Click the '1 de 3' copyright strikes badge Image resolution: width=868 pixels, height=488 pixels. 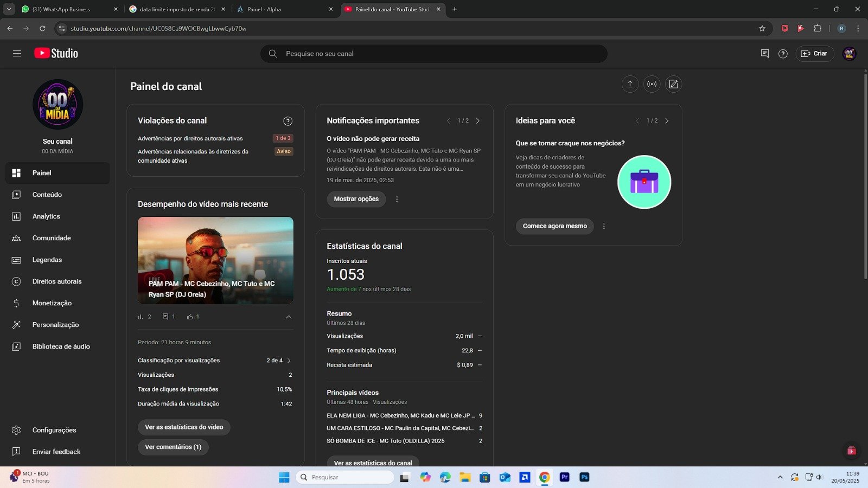point(283,138)
